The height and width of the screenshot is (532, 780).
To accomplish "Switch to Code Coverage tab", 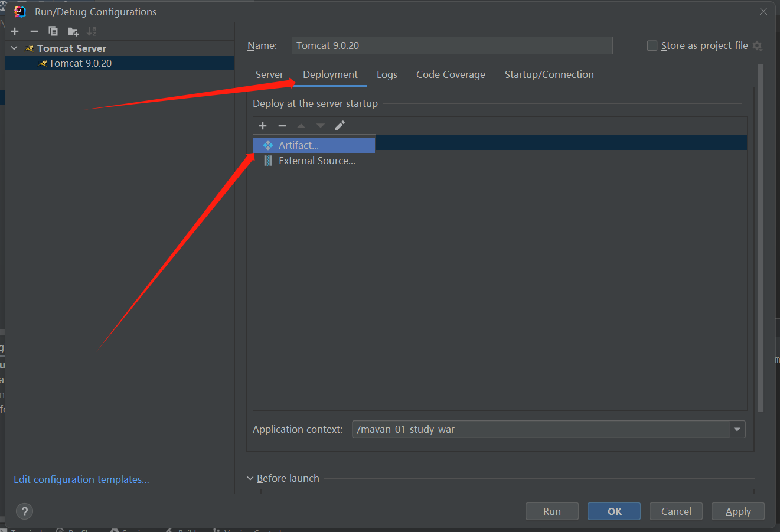I will pos(451,74).
